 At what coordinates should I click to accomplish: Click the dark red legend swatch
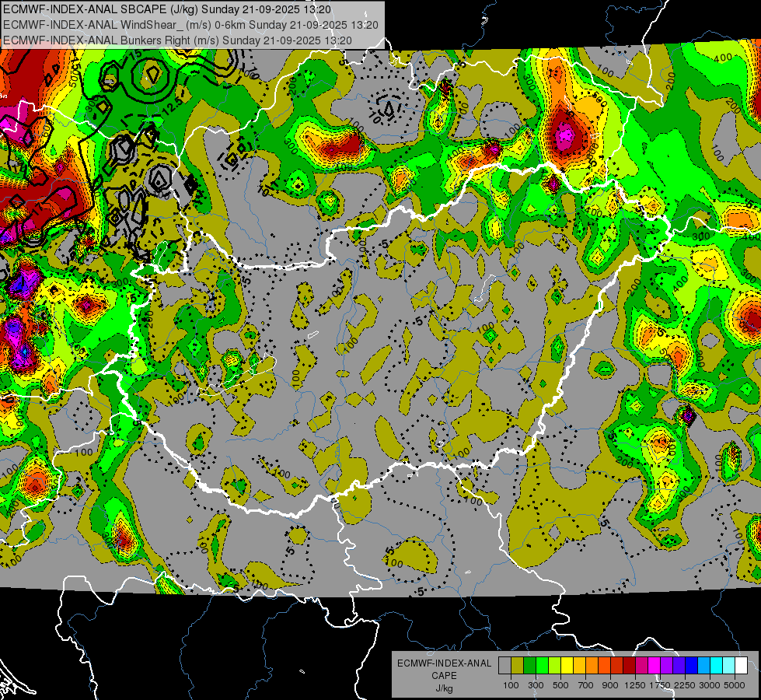click(x=629, y=665)
